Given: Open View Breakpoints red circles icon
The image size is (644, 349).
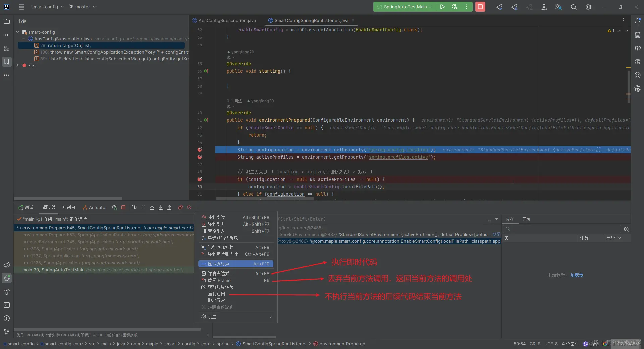Looking at the screenshot, I should pos(180,207).
